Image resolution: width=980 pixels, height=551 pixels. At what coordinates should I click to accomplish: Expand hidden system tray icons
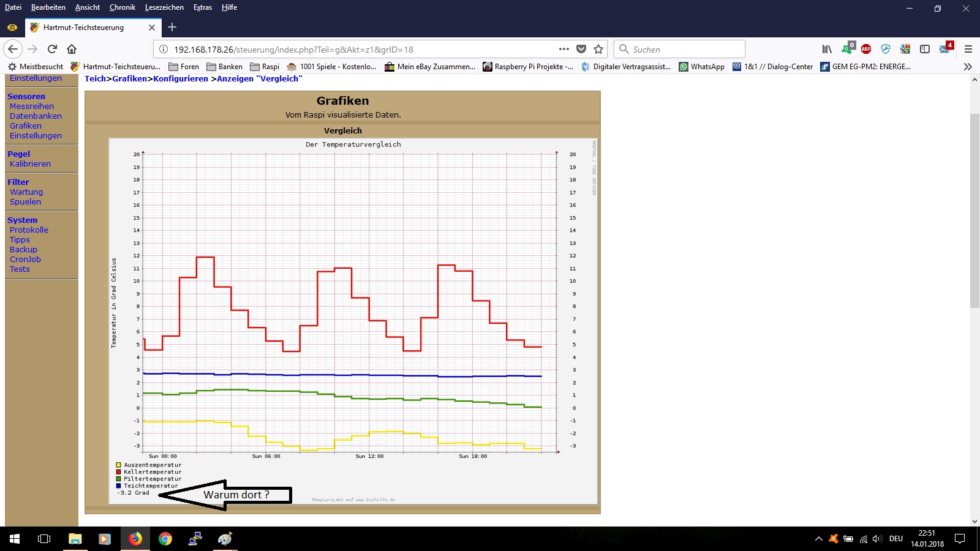click(818, 539)
